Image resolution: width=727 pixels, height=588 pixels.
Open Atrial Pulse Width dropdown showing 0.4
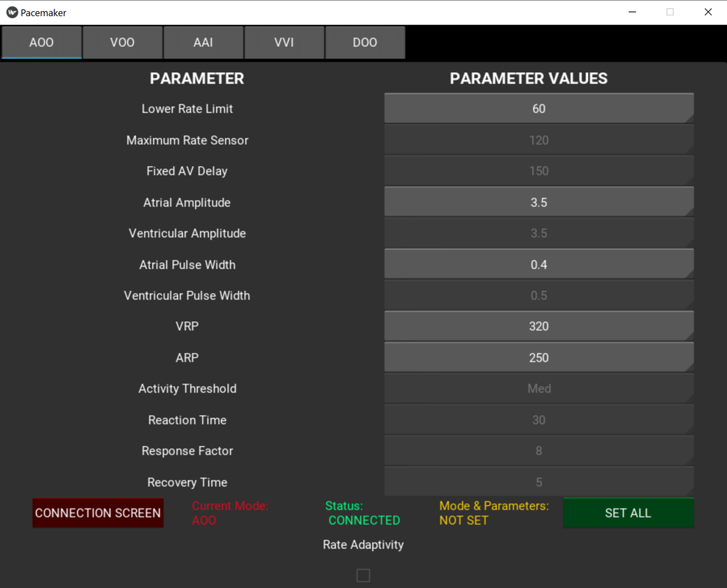(539, 265)
